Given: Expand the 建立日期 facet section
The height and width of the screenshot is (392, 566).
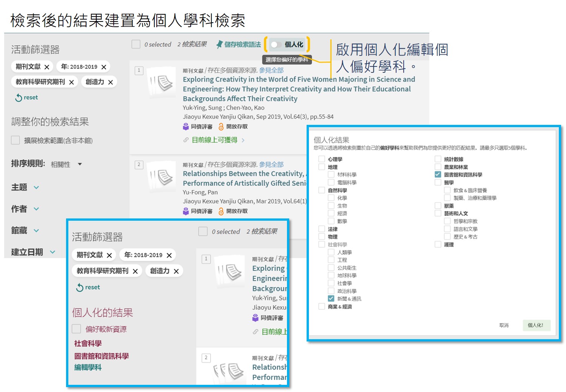Looking at the screenshot, I should (52, 252).
